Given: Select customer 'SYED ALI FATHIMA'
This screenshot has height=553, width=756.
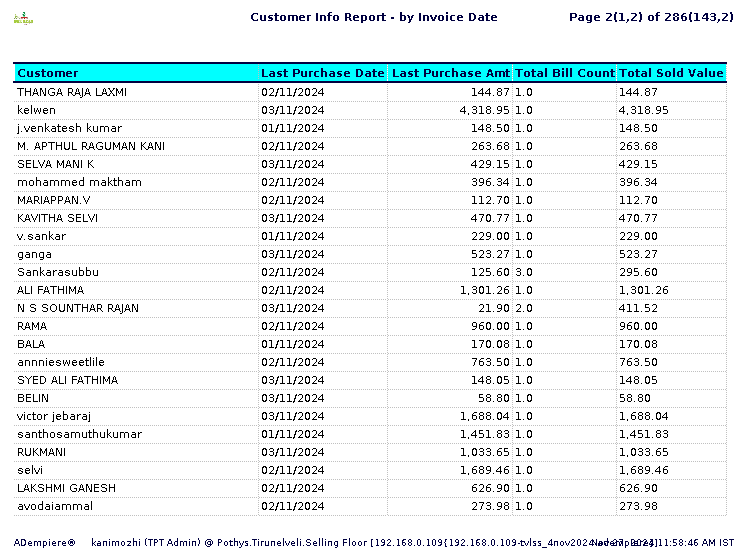Looking at the screenshot, I should (68, 380).
